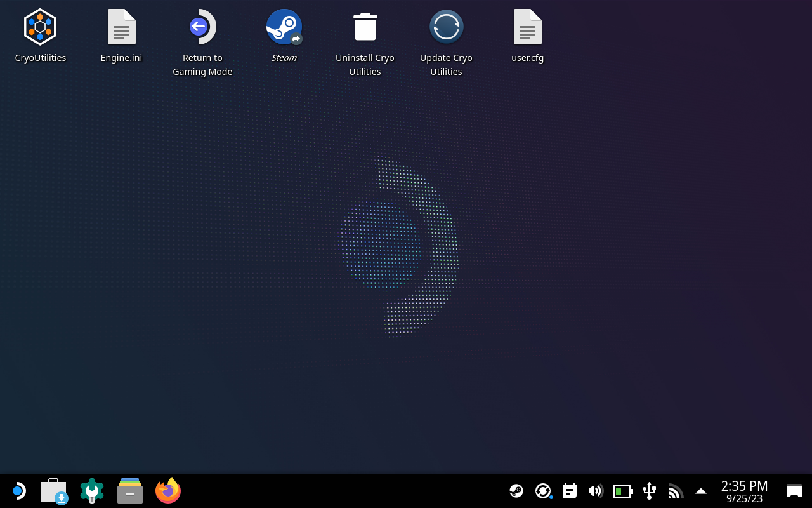Open the CryoUtilities desktop shortcut
Viewport: 812px width, 508px height.
click(x=40, y=27)
